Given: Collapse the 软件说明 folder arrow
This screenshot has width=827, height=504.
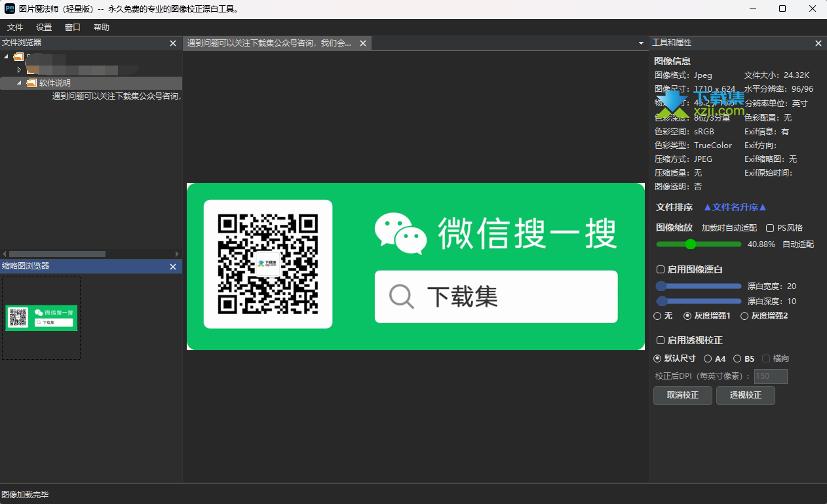Looking at the screenshot, I should tap(19, 83).
